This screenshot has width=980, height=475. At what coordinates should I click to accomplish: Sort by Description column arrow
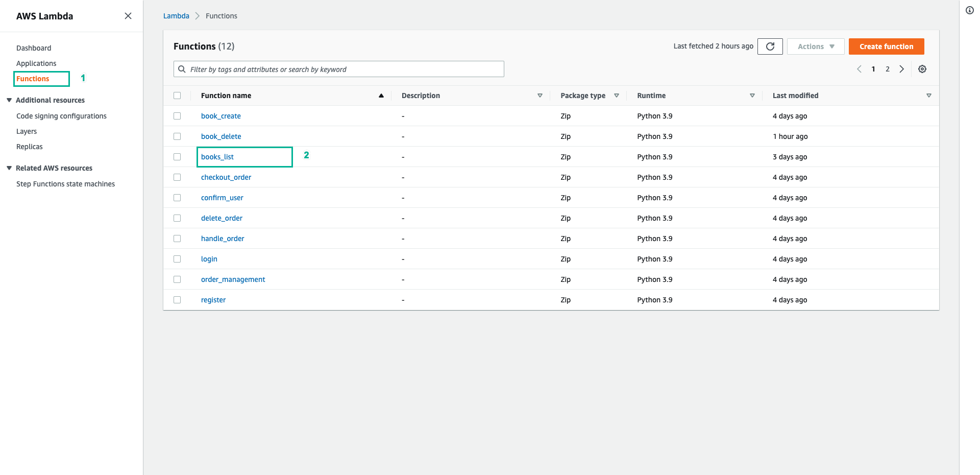click(x=540, y=96)
